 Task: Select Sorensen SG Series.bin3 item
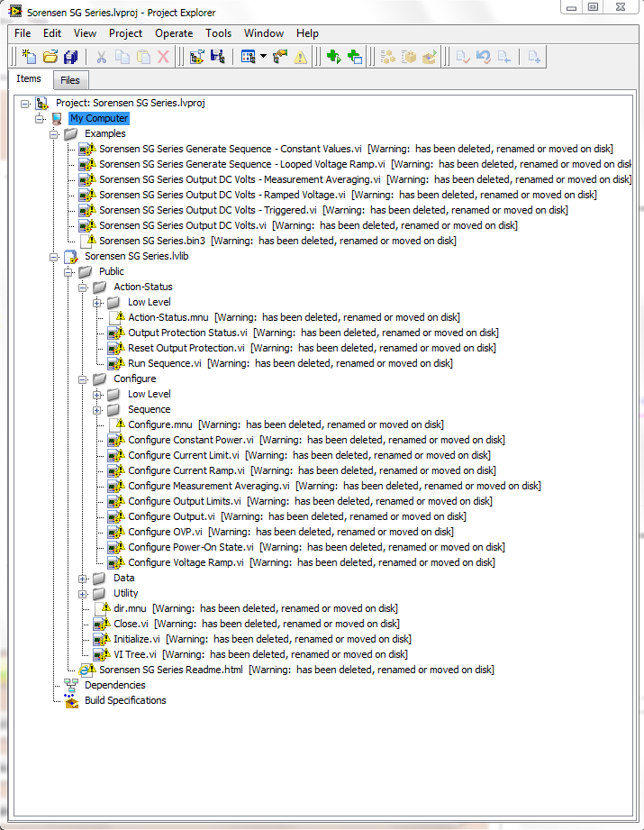[152, 241]
